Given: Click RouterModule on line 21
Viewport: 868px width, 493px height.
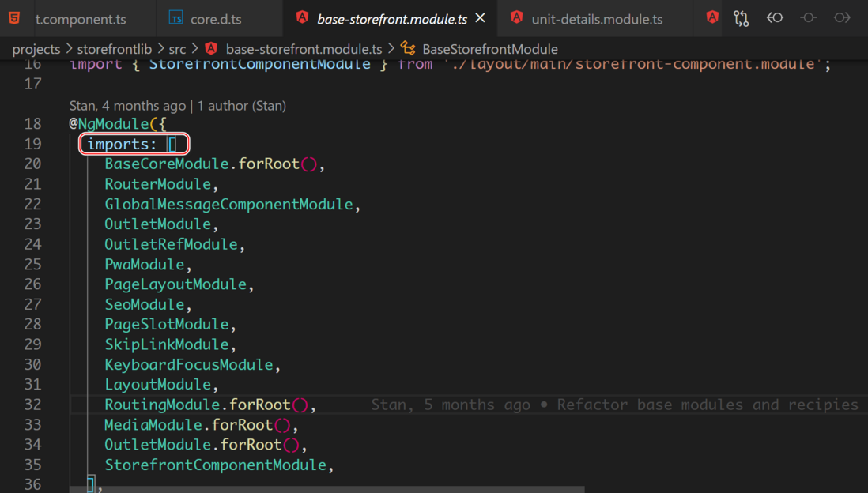Looking at the screenshot, I should (x=158, y=184).
